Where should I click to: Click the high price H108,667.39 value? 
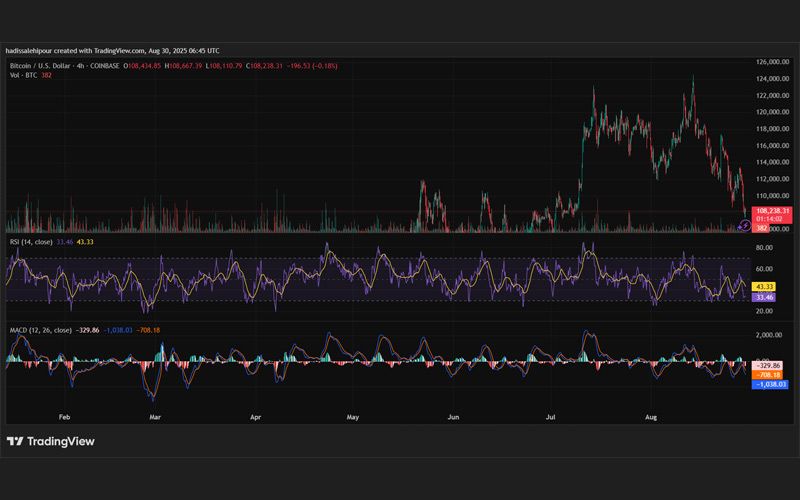[183, 66]
